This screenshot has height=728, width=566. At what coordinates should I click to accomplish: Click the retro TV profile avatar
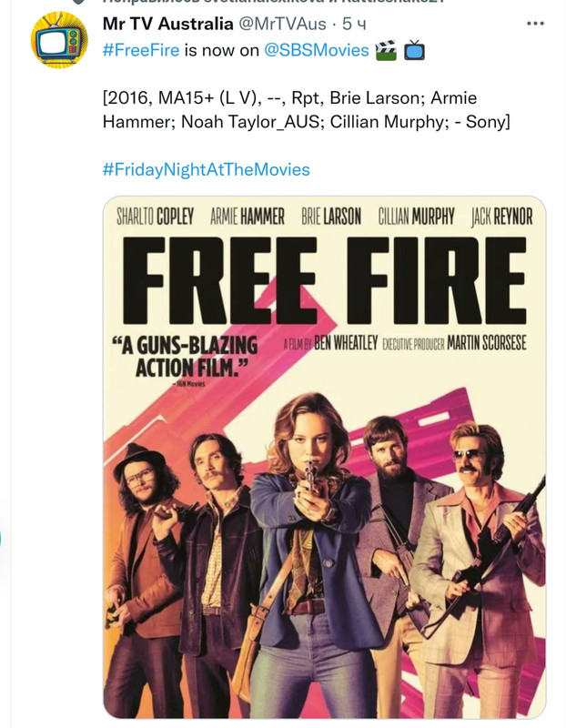[x=59, y=40]
